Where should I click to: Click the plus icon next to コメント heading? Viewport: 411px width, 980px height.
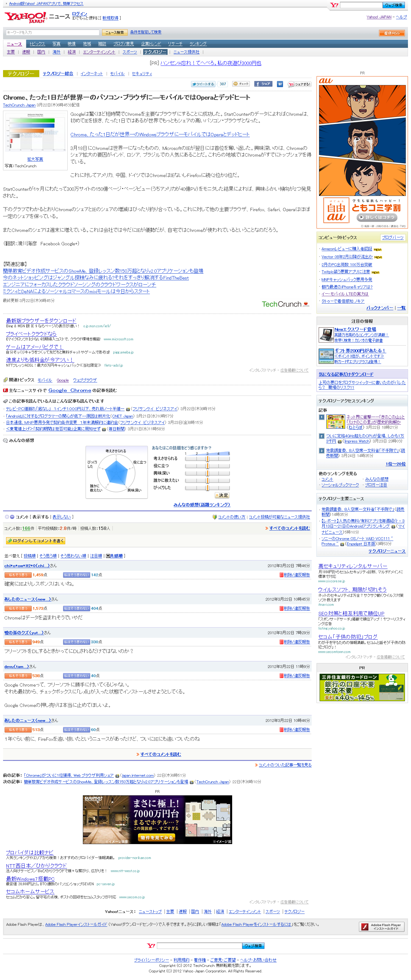[7, 517]
